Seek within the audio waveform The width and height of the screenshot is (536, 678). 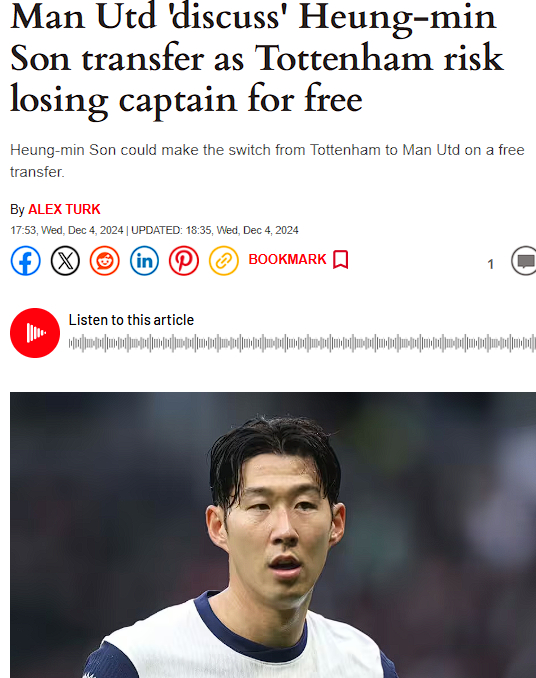(302, 343)
